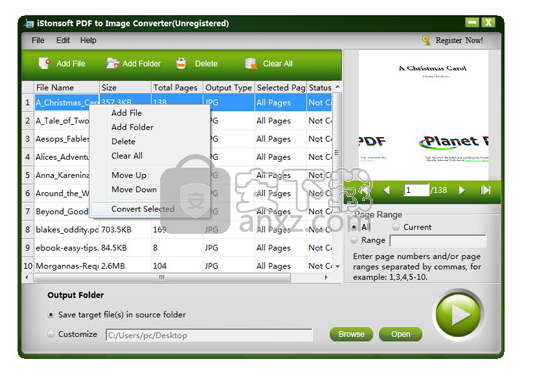Click the Open output folder button

coord(401,334)
